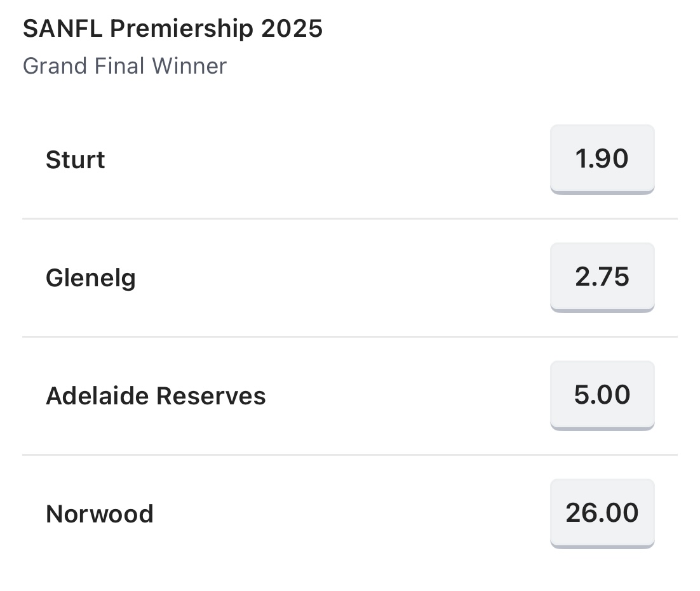
Task: Click the Adelaide Reserves team name
Action: click(x=156, y=395)
